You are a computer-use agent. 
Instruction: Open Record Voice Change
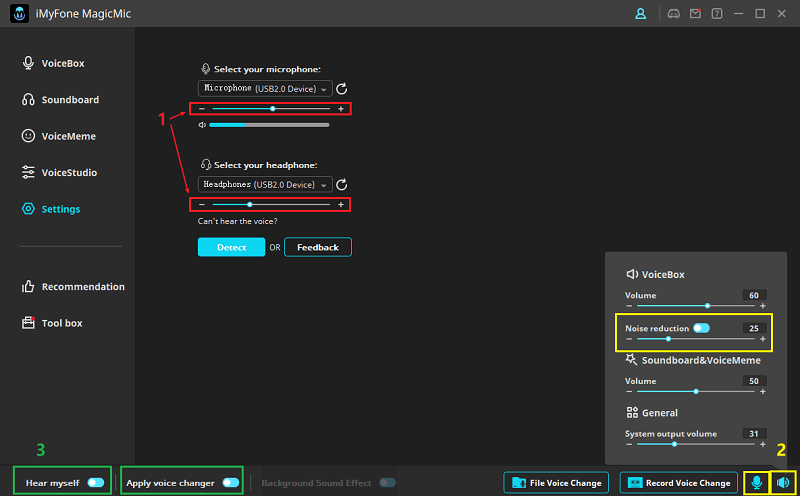click(679, 483)
